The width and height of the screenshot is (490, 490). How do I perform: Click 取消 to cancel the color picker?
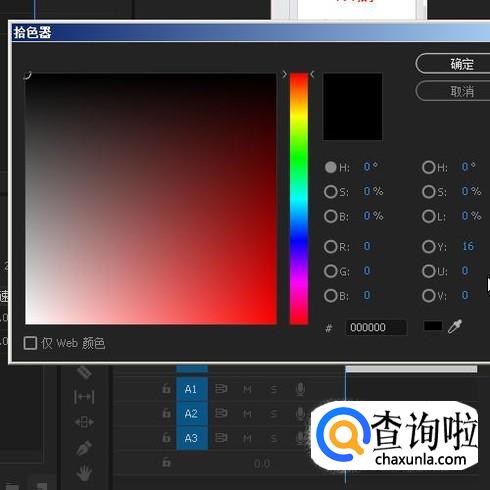point(462,91)
